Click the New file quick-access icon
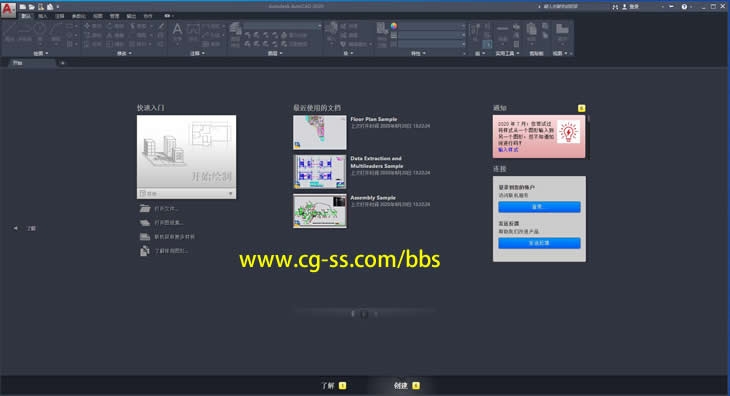 point(22,7)
